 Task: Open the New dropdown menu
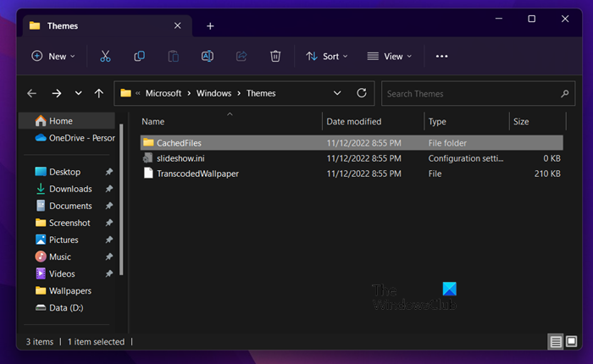click(x=53, y=56)
